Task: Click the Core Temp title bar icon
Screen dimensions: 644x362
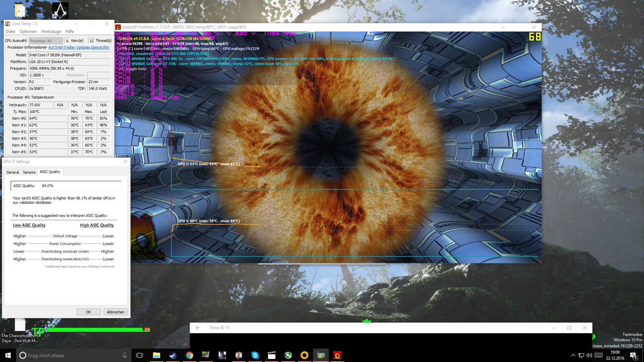Action: [7, 24]
